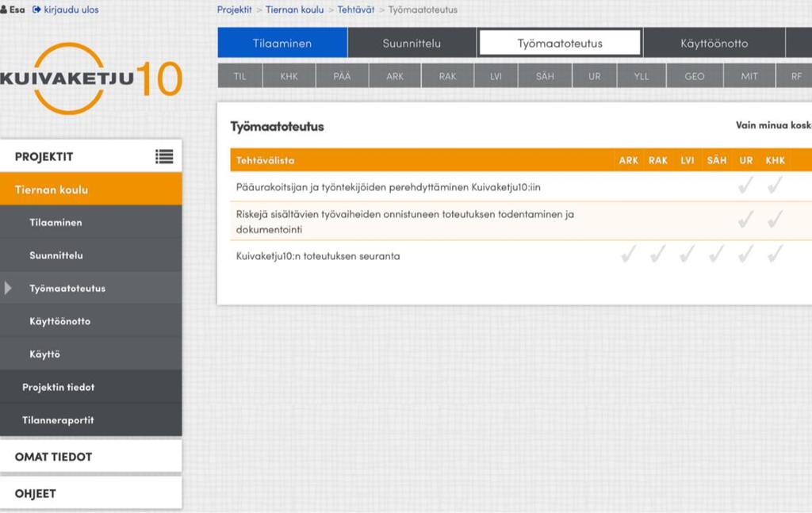Screen dimensions: 812x513
Task: Toggle UR checkmark for Riskejä sisältävien työvaiheiden row
Action: click(x=745, y=220)
